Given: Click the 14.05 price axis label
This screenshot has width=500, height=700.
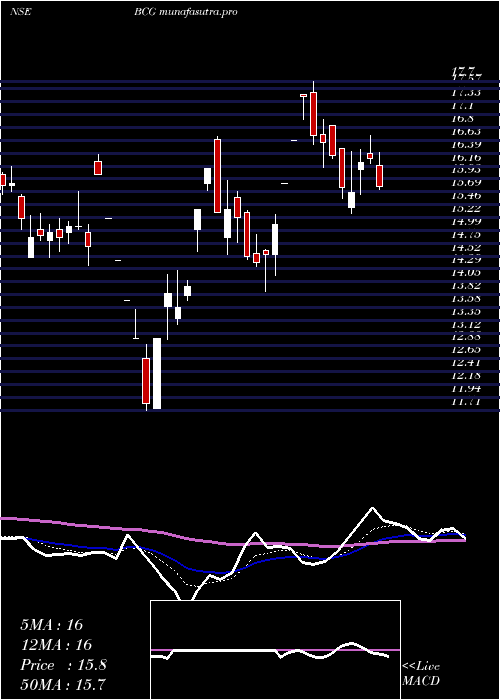Looking at the screenshot, I should (466, 273).
